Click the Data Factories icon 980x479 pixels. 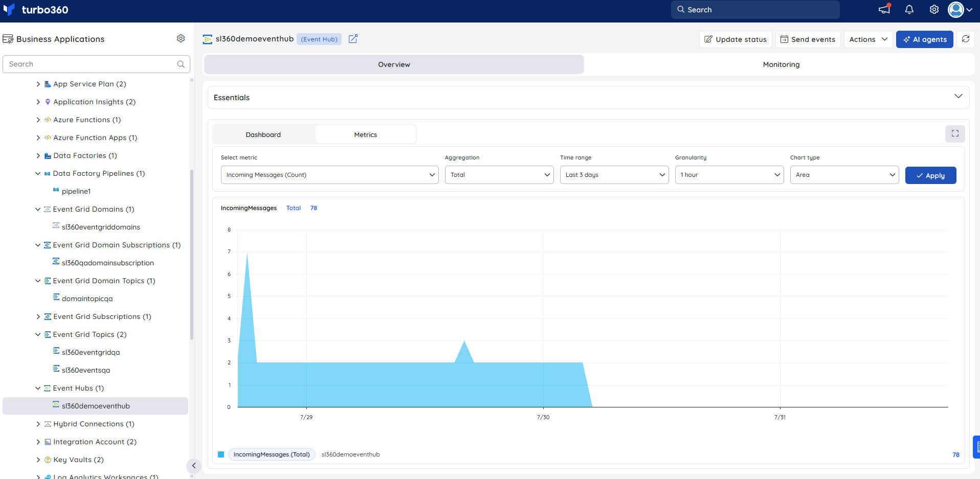point(48,155)
